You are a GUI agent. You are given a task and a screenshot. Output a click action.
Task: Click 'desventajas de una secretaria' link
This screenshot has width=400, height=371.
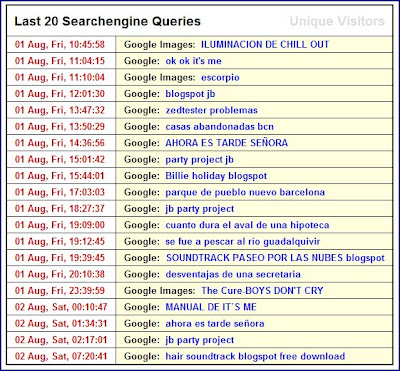[233, 274]
